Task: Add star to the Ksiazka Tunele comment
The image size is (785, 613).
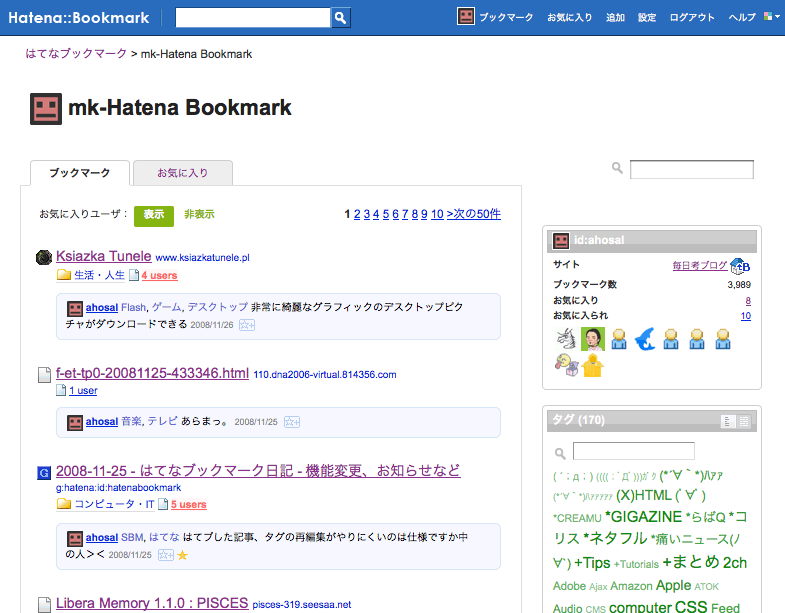Action: (247, 325)
